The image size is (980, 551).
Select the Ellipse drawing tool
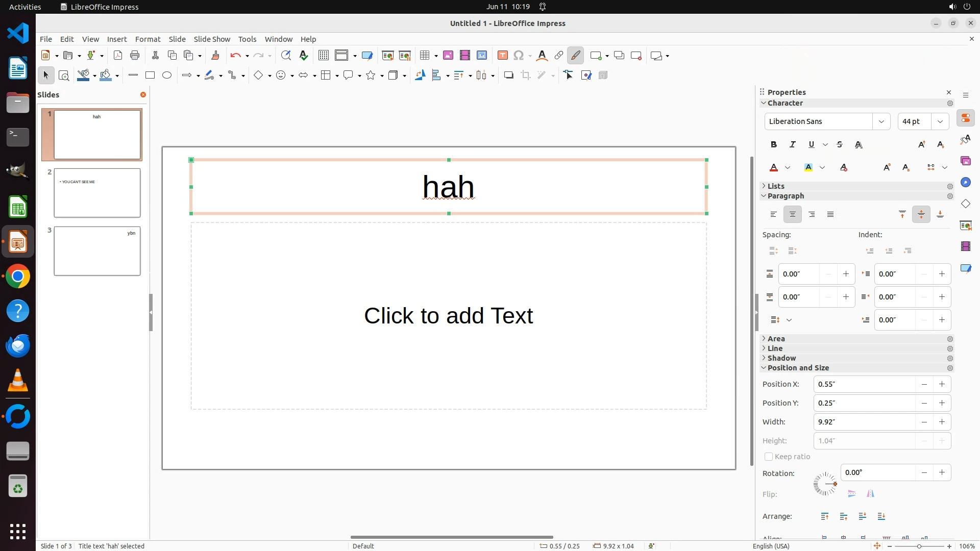167,76
